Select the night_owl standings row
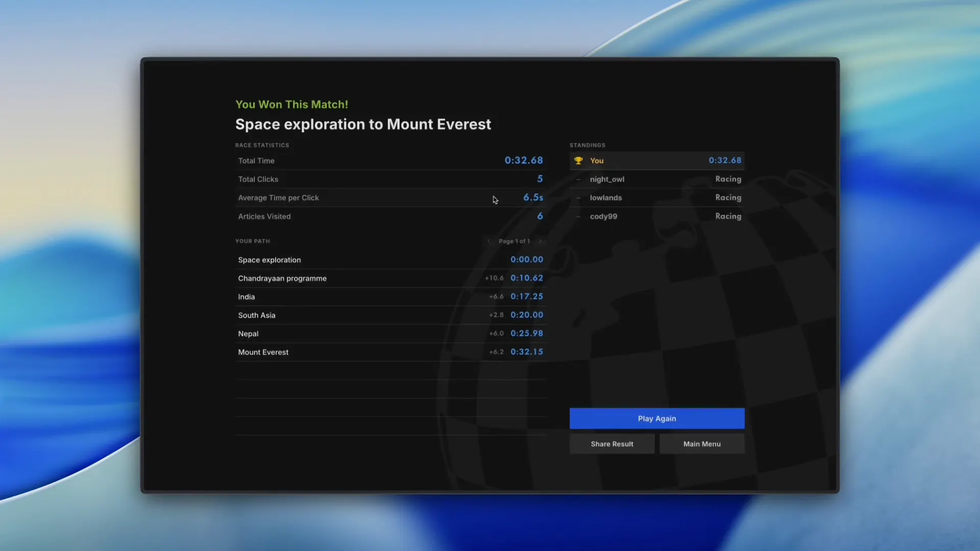The image size is (980, 551). point(657,179)
